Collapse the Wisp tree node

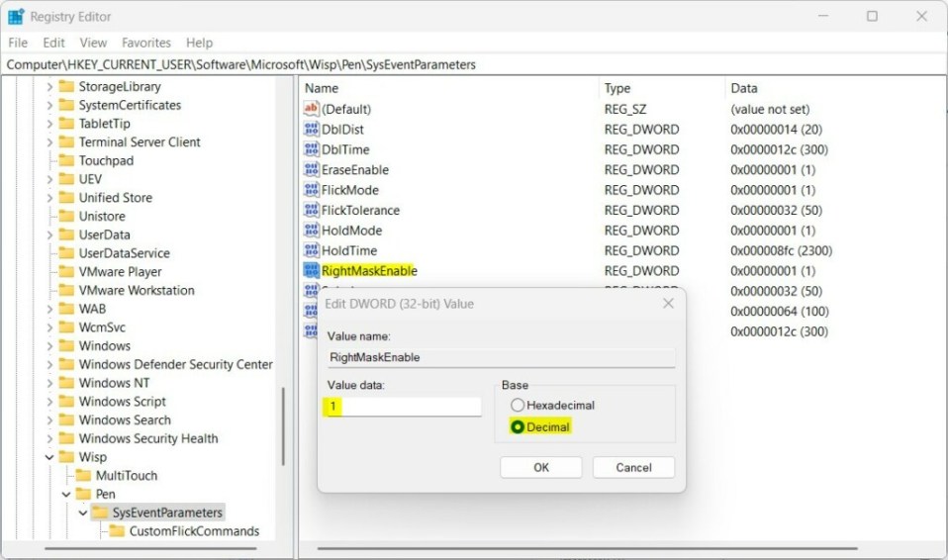49,458
